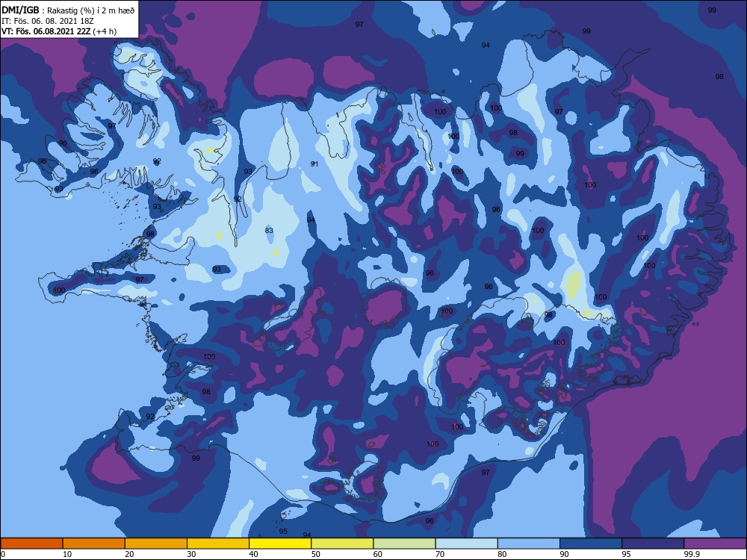The width and height of the screenshot is (747, 560).
Task: Click the legend tick label '20'
Action: 129,554
